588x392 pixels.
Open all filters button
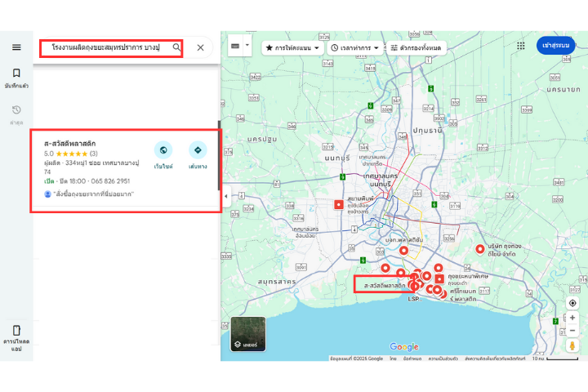pyautogui.click(x=416, y=48)
